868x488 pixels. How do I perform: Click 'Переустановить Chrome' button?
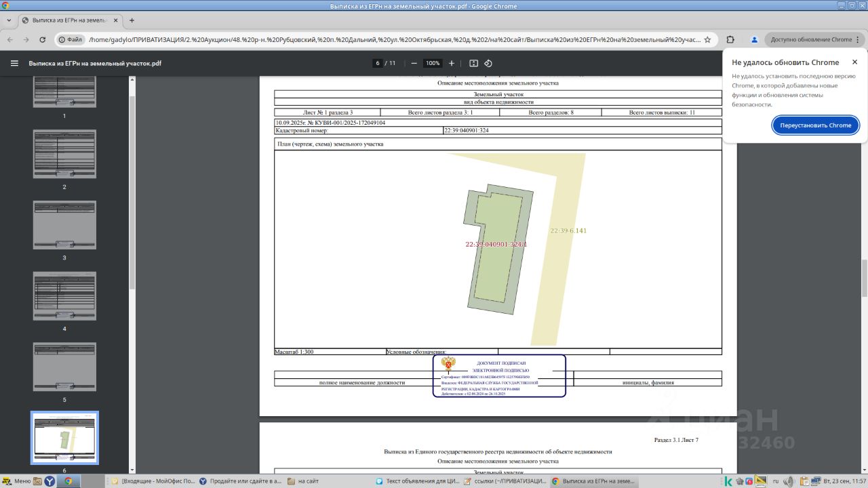pos(816,125)
